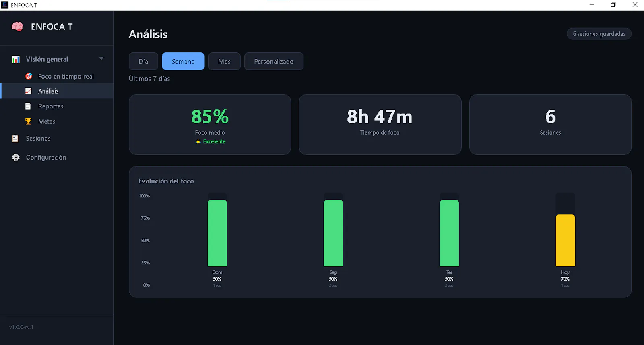Click the 50% axis label
Viewport: 644px width, 345px height.
(145, 241)
